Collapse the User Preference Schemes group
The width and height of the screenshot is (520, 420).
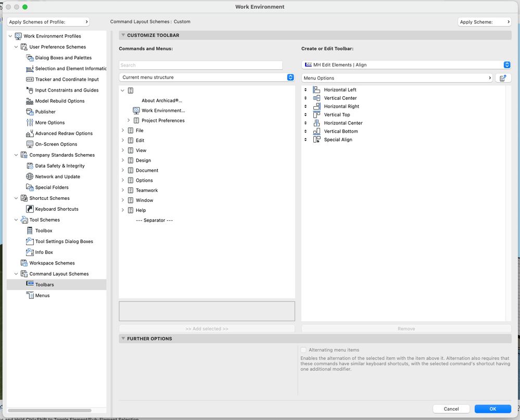pos(16,47)
